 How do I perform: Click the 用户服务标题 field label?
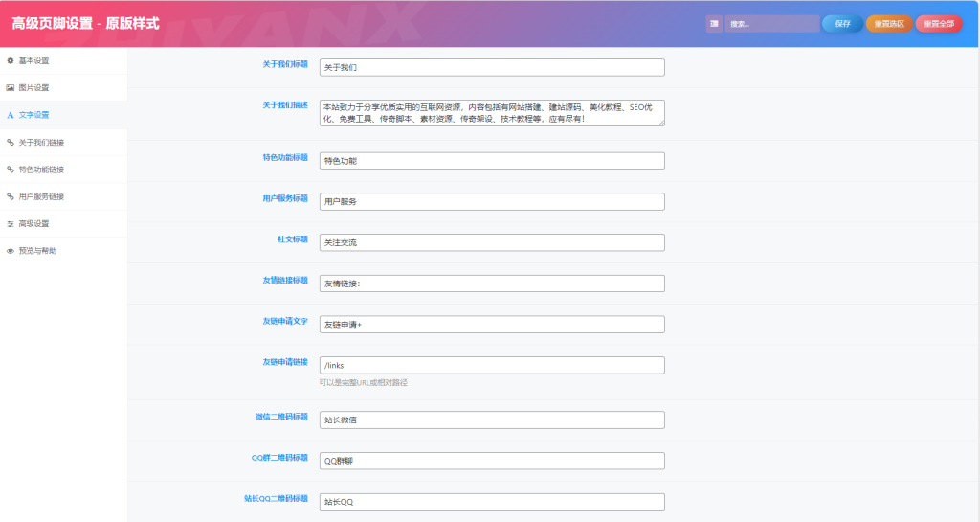click(285, 198)
